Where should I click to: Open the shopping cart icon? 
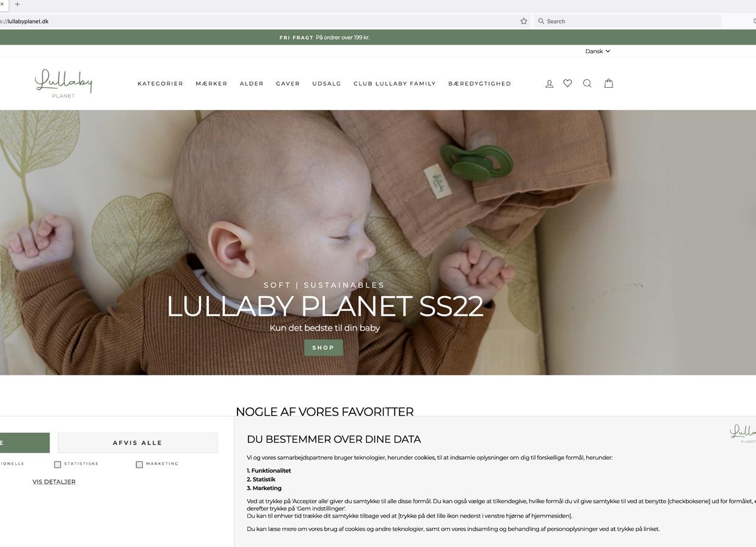608,83
